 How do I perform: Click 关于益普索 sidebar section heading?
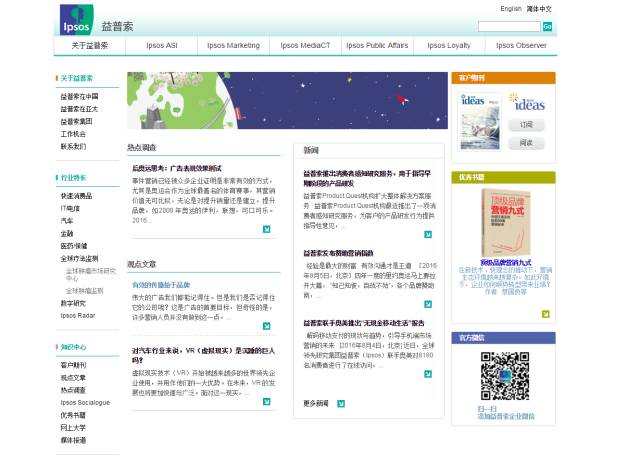tap(76, 78)
